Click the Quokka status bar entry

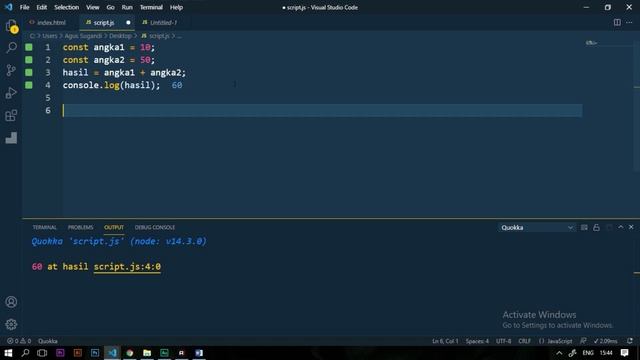point(48,341)
